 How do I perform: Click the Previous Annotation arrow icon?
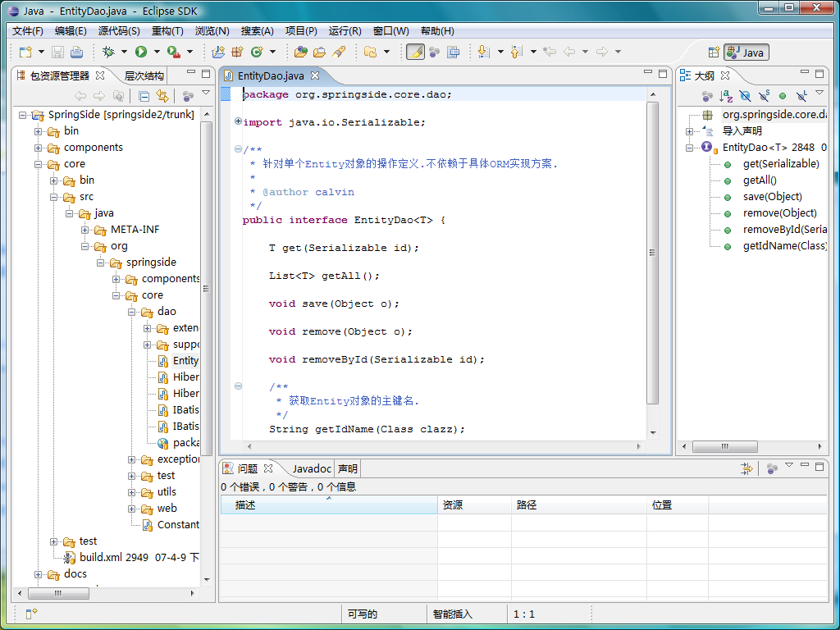pos(516,52)
